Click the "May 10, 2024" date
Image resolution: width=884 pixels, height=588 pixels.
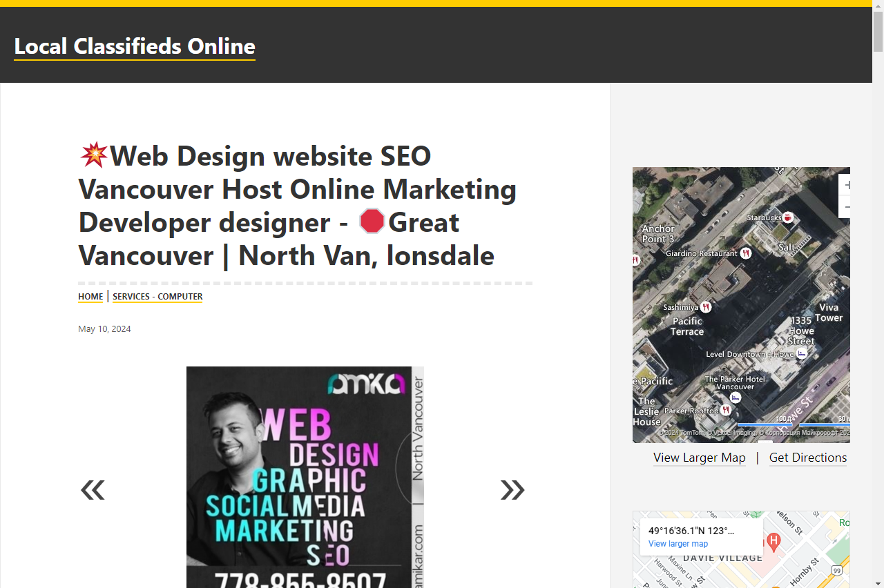pos(104,329)
